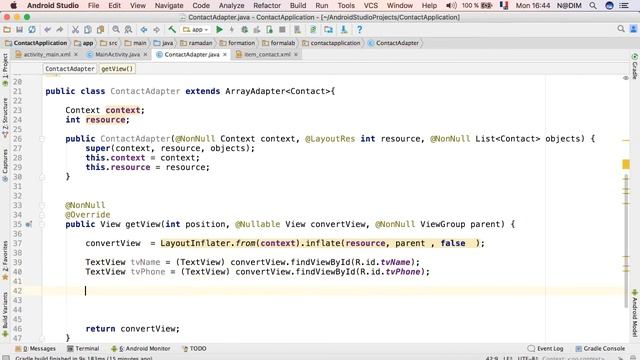Navigate back with the left arrow icon

(144, 29)
